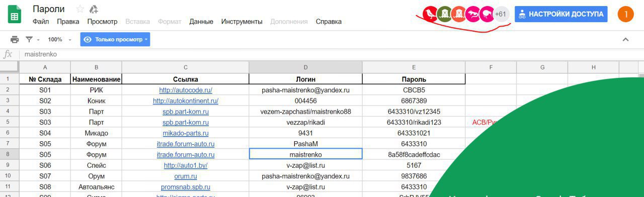644x197 pixels.
Task: Click the print icon in toolbar
Action: pyautogui.click(x=15, y=39)
